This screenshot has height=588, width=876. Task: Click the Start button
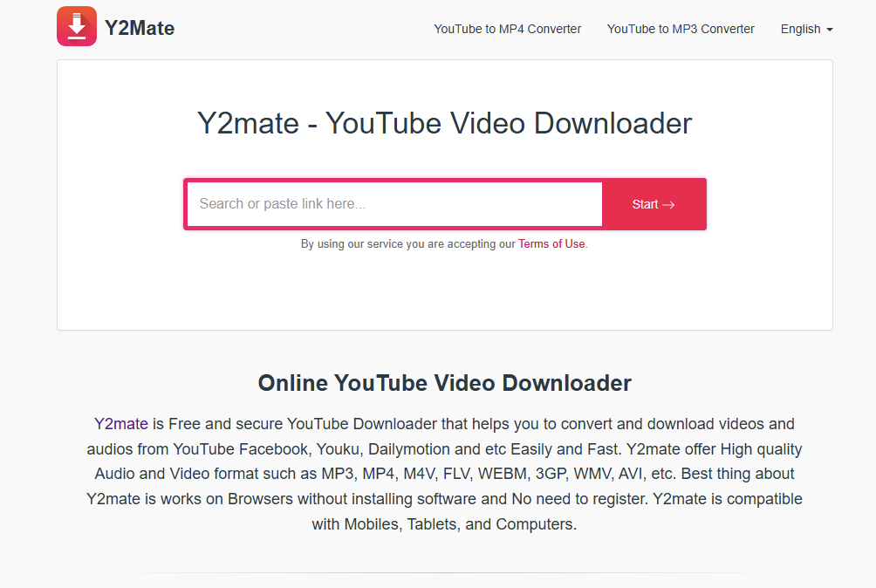click(x=654, y=204)
